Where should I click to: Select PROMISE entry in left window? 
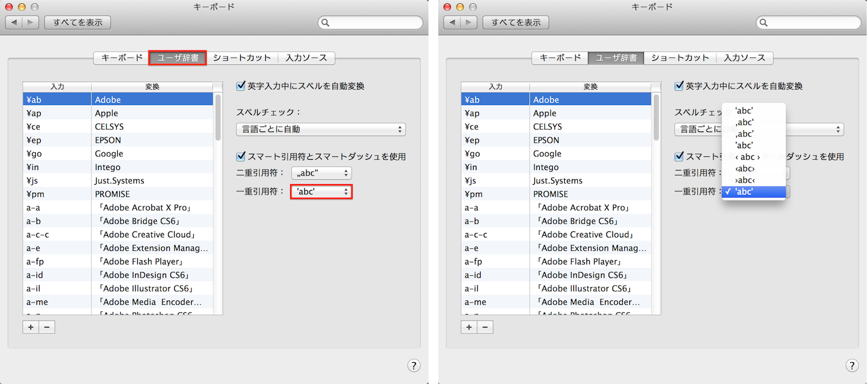(118, 194)
